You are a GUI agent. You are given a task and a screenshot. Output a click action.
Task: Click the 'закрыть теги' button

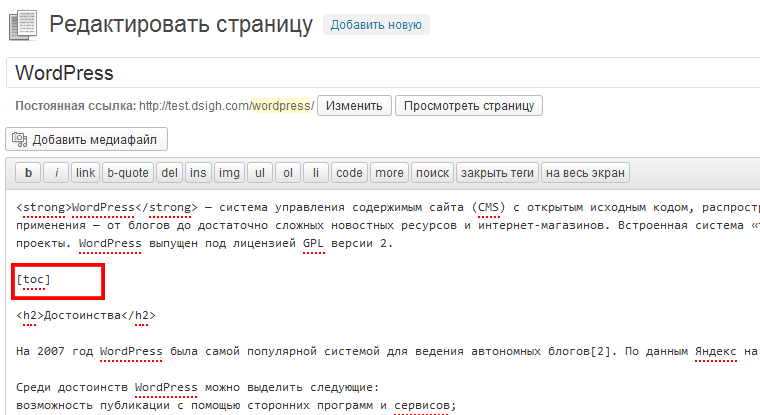click(x=497, y=173)
